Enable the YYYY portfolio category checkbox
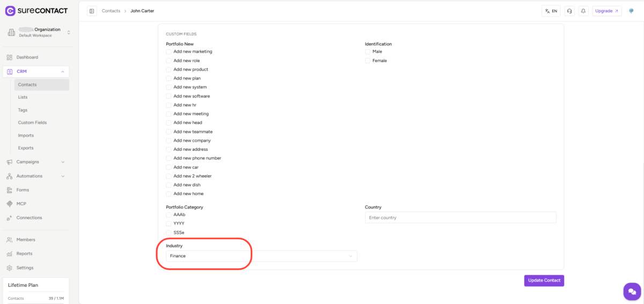Image resolution: width=644 pixels, height=304 pixels. pyautogui.click(x=169, y=224)
